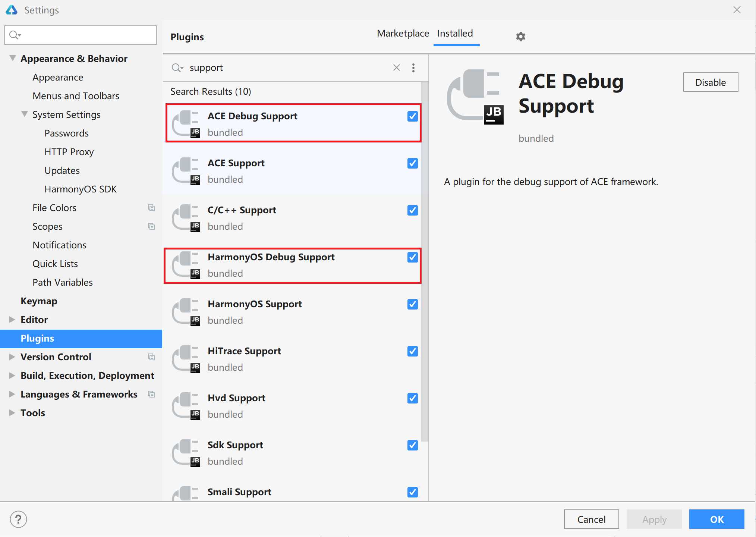Open the Installed plugins tab
This screenshot has height=537, width=756.
tap(455, 34)
